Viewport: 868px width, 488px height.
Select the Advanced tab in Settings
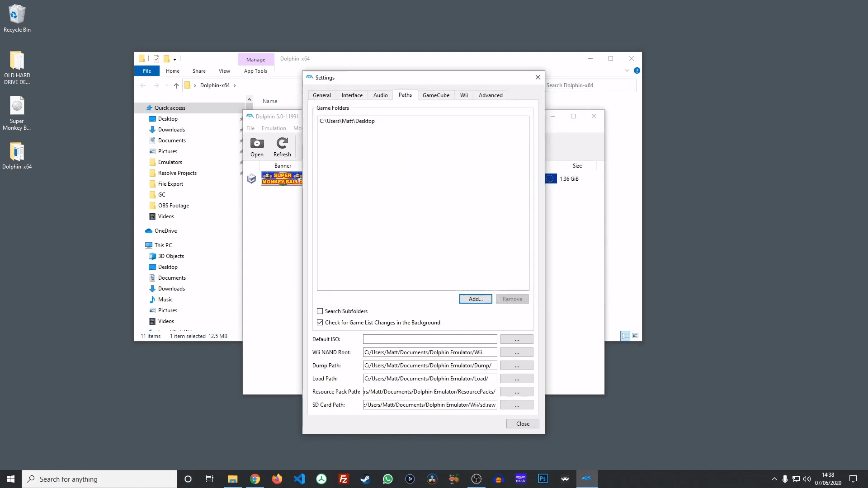491,95
